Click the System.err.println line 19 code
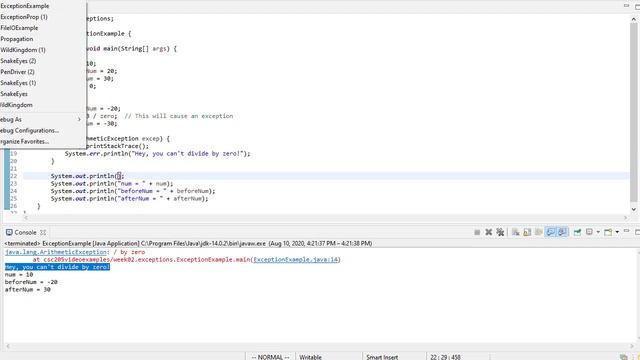This screenshot has width=640, height=360. pyautogui.click(x=158, y=153)
